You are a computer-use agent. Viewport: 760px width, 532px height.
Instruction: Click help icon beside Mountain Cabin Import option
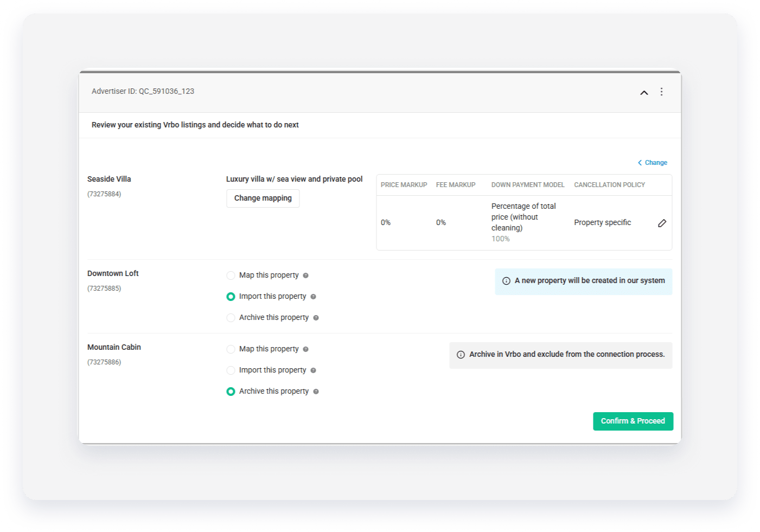pos(313,370)
